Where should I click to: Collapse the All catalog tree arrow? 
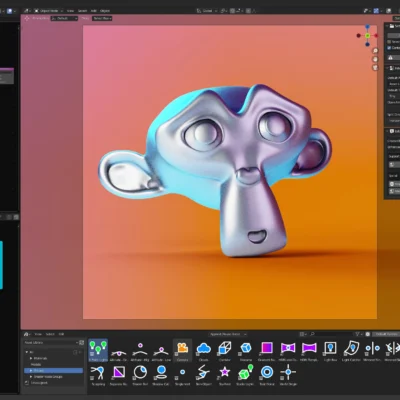pyautogui.click(x=27, y=352)
